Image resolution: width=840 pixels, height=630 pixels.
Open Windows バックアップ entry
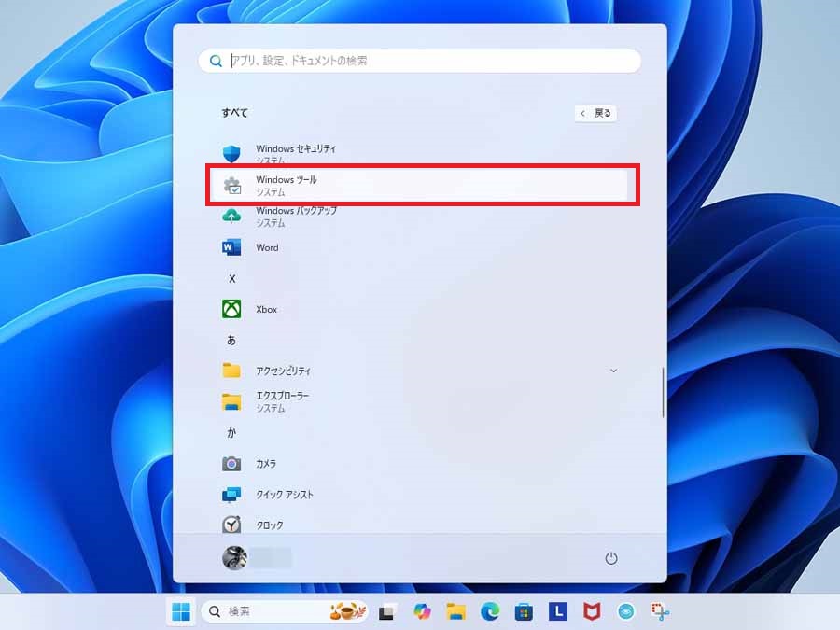point(295,216)
